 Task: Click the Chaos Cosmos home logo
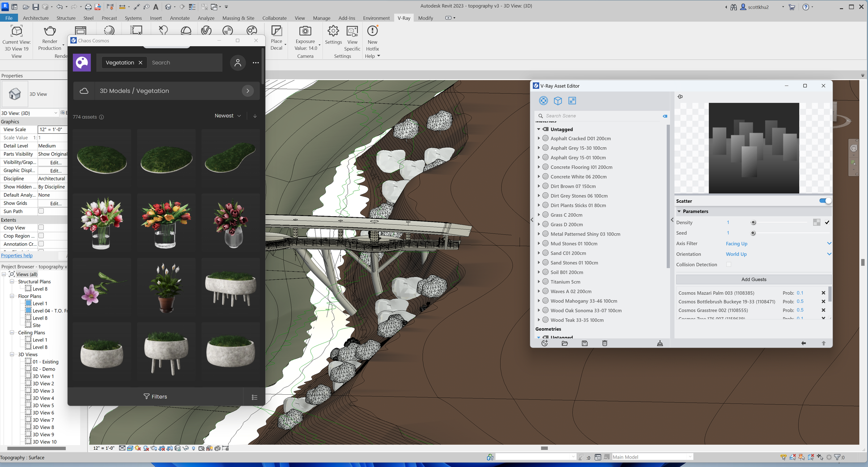click(82, 63)
